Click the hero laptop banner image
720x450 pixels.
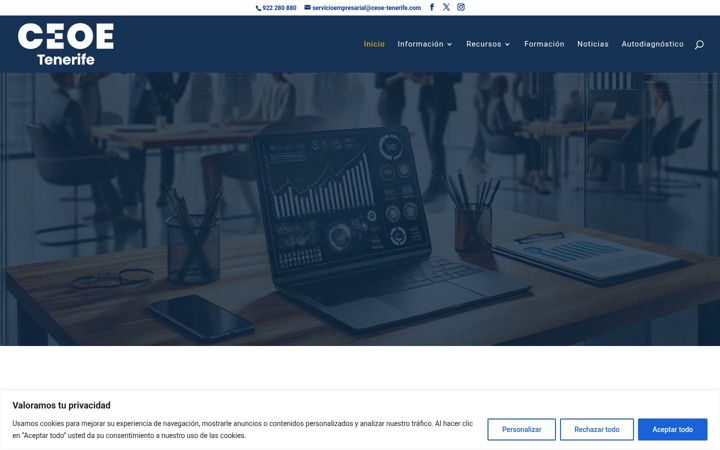[x=360, y=209]
